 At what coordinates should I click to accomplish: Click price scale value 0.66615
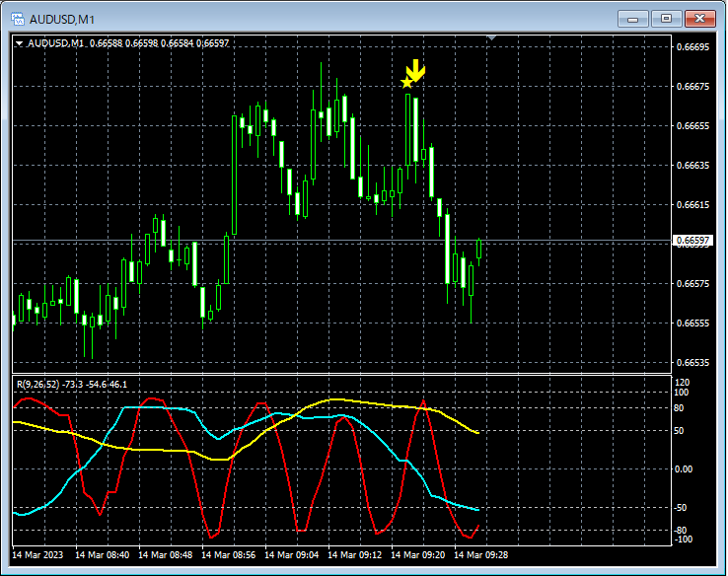click(x=692, y=205)
